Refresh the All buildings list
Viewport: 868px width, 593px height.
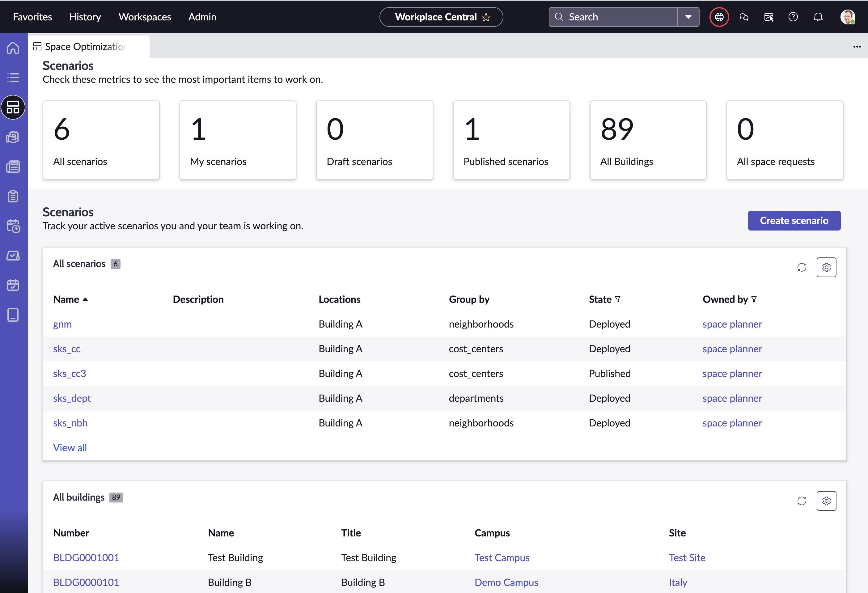[x=802, y=501]
